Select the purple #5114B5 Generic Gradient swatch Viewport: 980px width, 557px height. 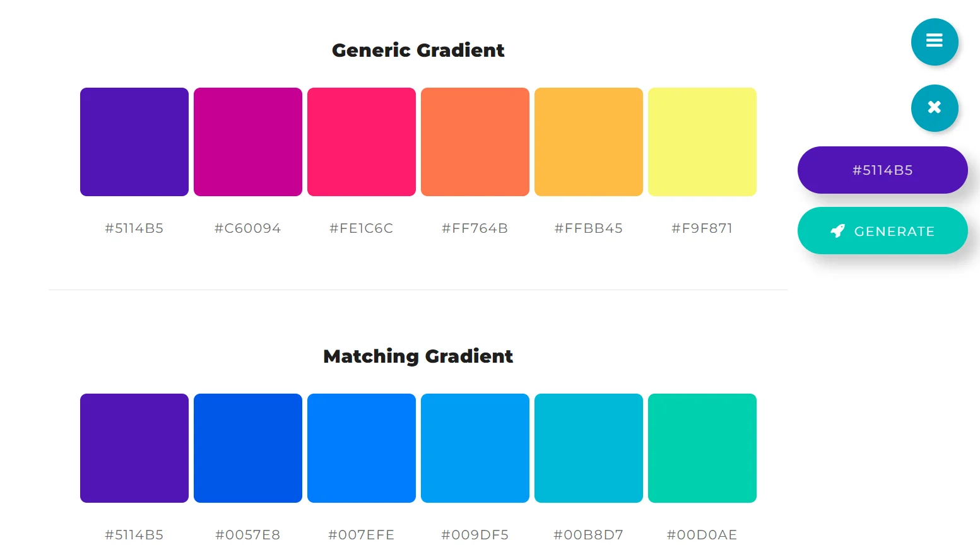[x=134, y=142]
